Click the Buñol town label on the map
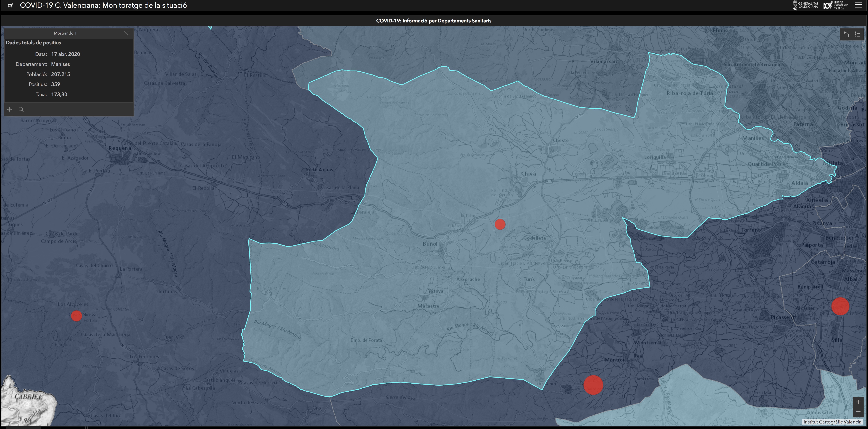 tap(430, 244)
